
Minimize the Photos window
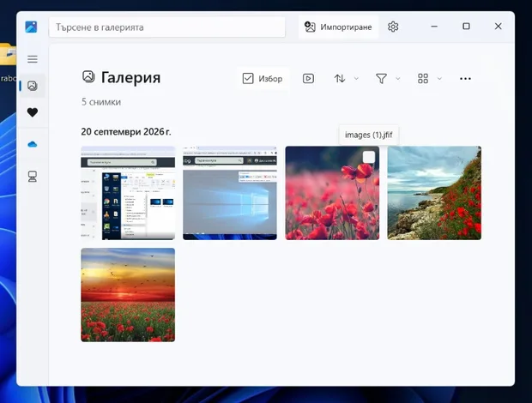[x=434, y=26]
